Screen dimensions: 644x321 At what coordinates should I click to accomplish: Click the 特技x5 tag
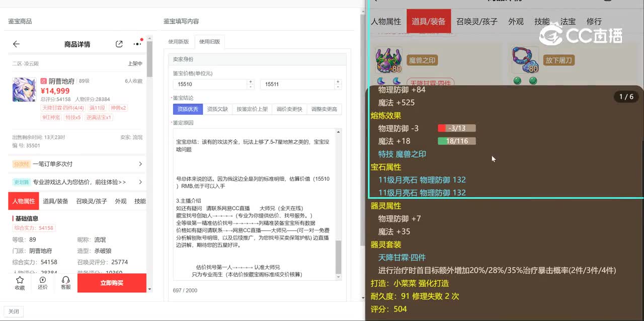pyautogui.click(x=73, y=117)
